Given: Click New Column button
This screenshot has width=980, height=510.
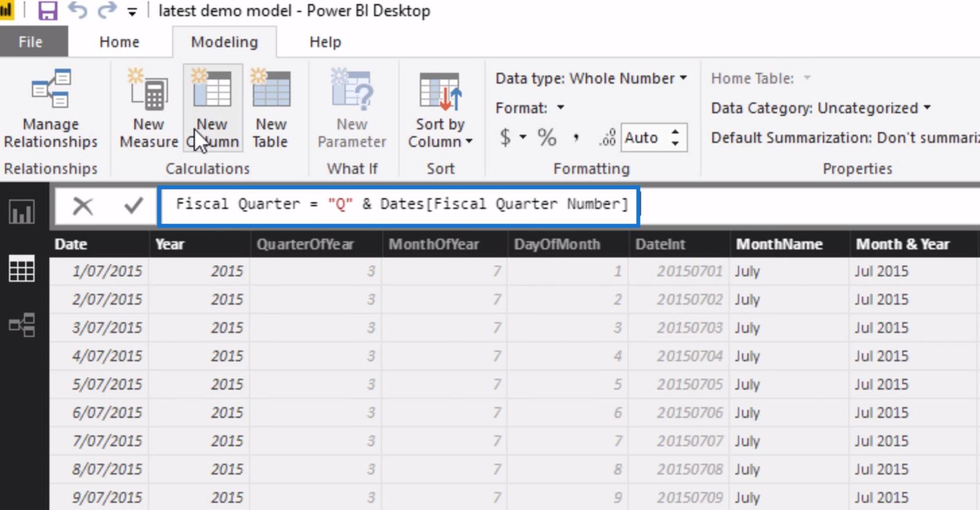Looking at the screenshot, I should [212, 109].
